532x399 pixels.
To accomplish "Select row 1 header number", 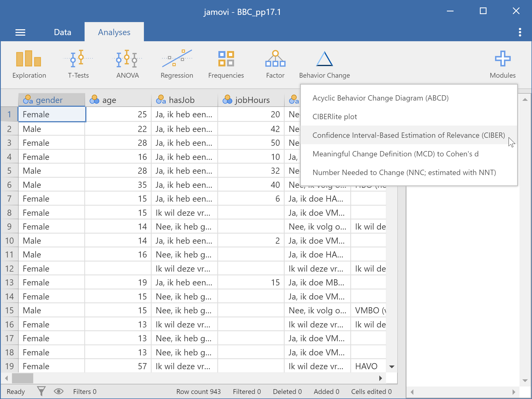I will coord(9,114).
